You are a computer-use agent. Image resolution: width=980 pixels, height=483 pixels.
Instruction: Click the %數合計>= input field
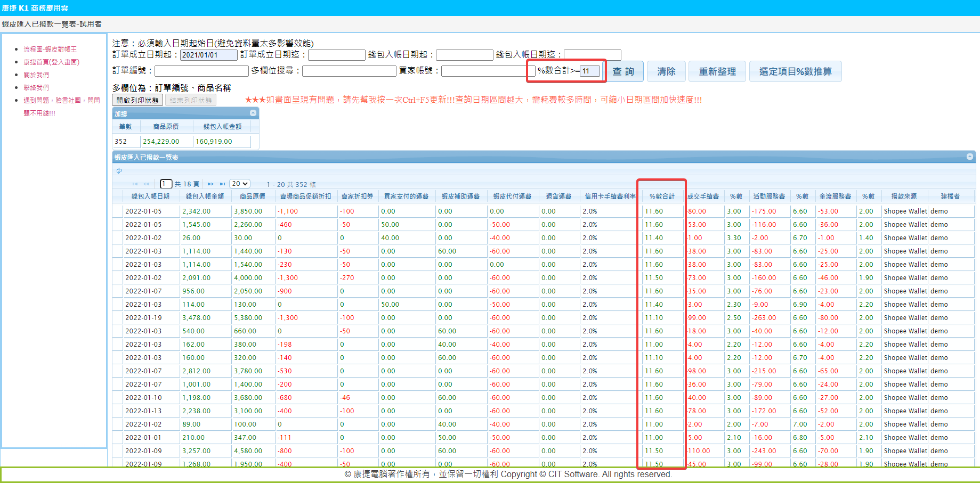(x=589, y=71)
